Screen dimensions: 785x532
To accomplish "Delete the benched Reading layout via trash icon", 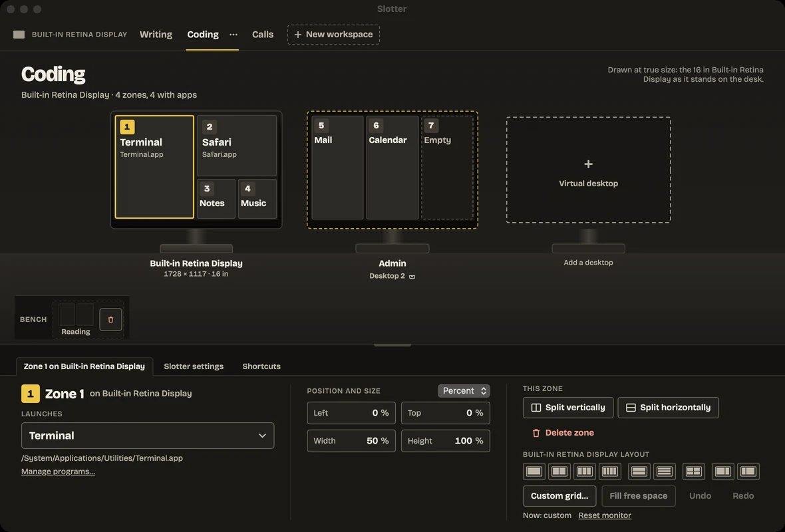I will pyautogui.click(x=110, y=319).
